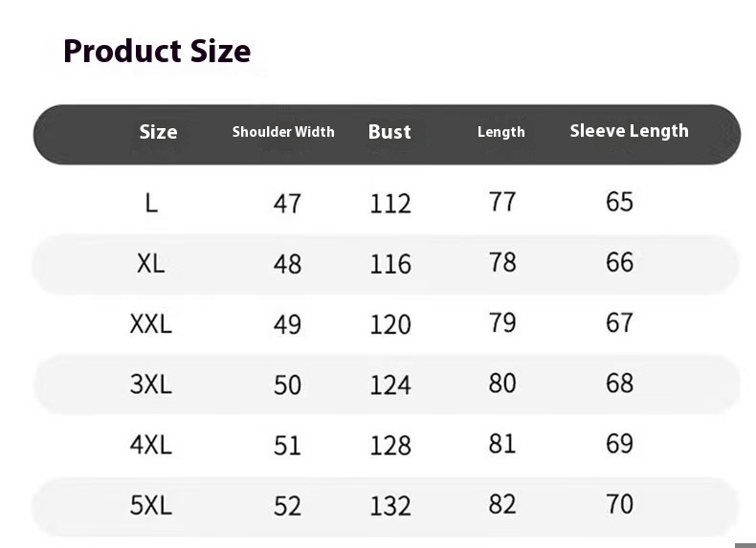Click the gray corner element at bottom right

(x=745, y=545)
